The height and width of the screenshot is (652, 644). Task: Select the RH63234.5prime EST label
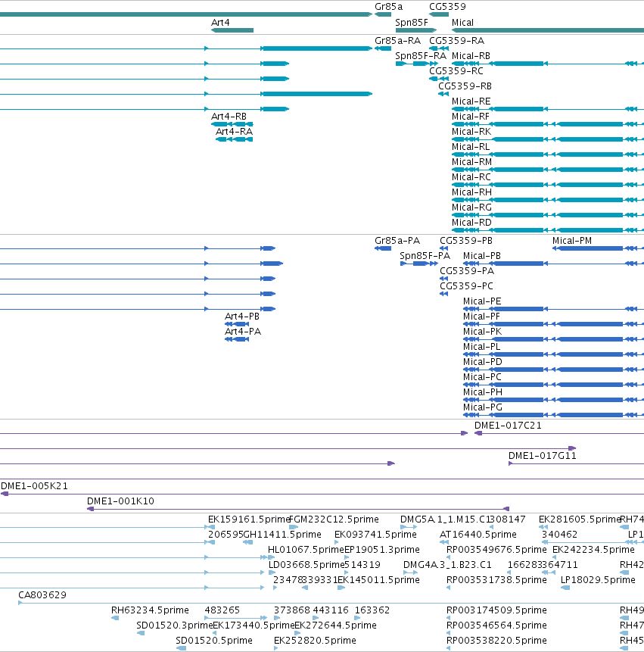150,610
